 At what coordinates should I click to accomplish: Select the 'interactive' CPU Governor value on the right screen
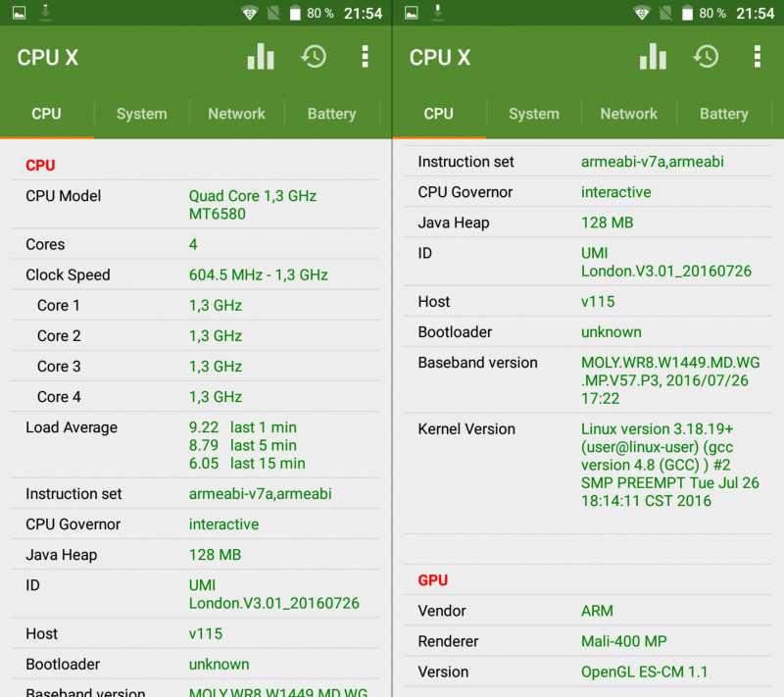pos(616,192)
